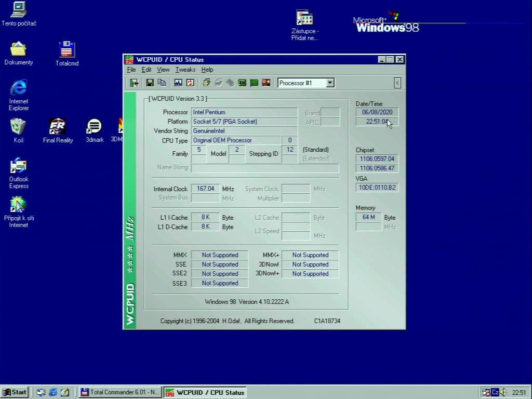The height and width of the screenshot is (399, 532).
Task: Click Internet Explorer quick launch icon
Action: [53, 393]
